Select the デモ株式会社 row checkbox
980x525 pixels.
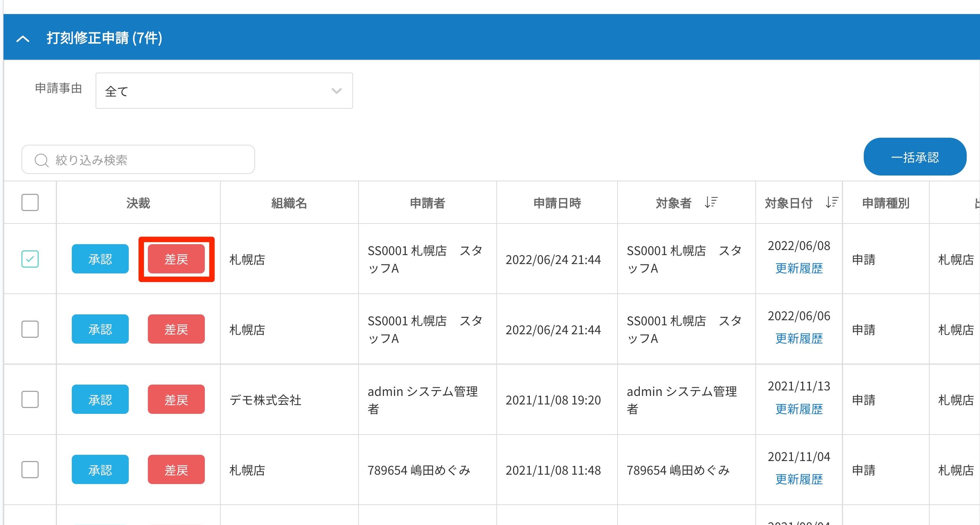(x=30, y=399)
